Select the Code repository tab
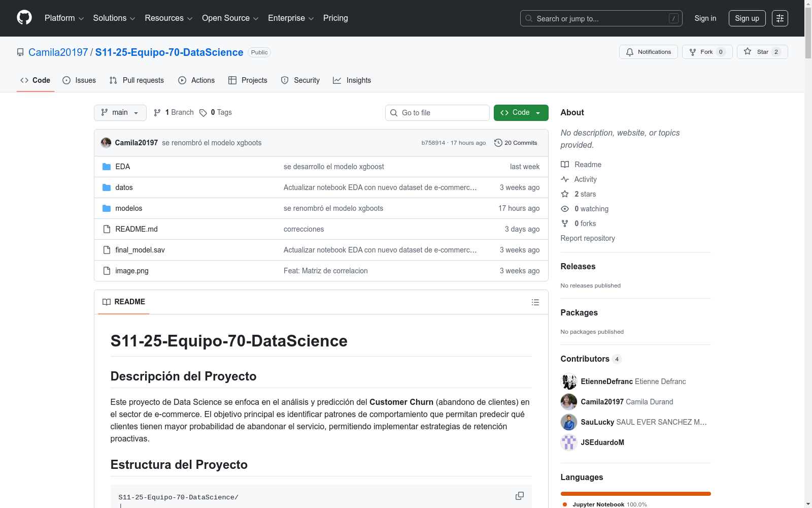The image size is (812, 508). 36,80
